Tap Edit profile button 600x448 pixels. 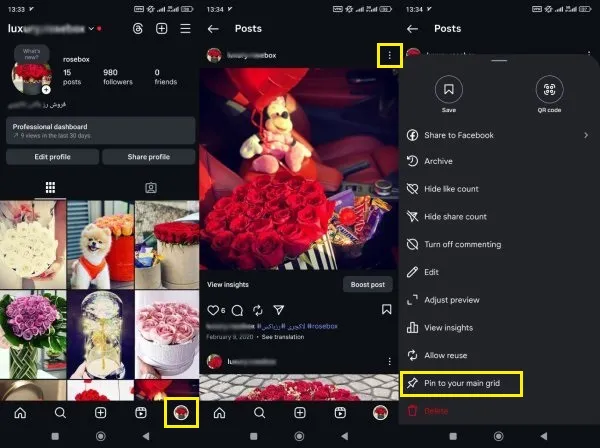(x=52, y=157)
